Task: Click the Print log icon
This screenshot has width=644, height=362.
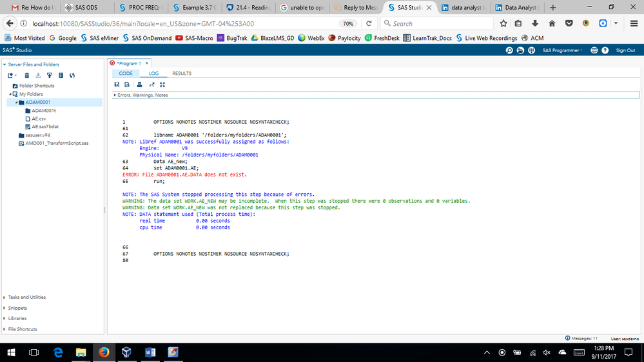Action: pos(140,84)
